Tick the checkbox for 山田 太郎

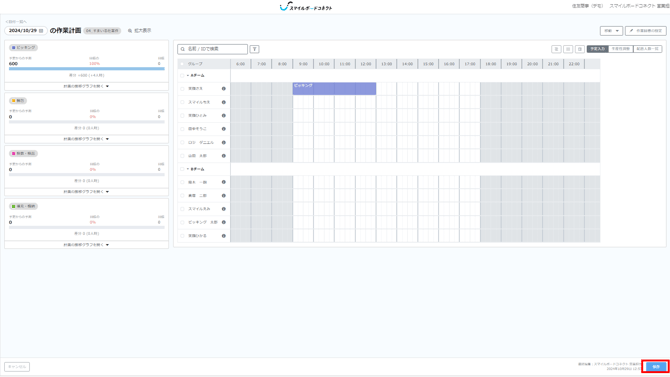[x=182, y=156]
